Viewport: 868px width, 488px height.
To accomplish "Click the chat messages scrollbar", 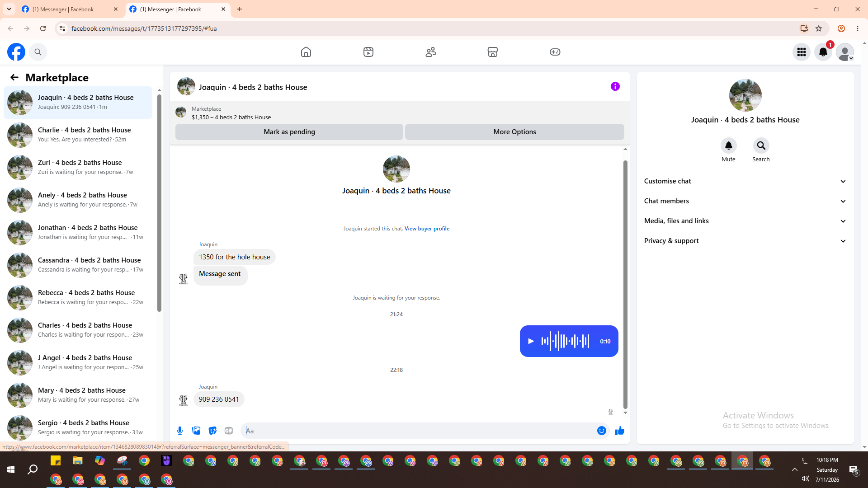I will coord(625,285).
